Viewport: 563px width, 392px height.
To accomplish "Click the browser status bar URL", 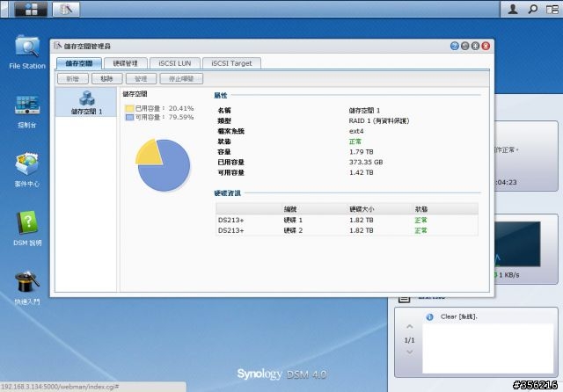I will 60,387.
